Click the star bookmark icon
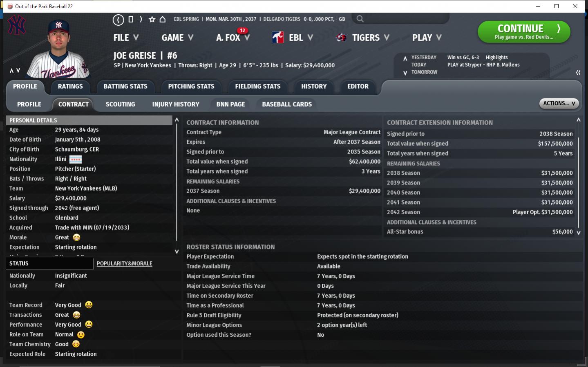Image resolution: width=588 pixels, height=367 pixels. point(152,19)
